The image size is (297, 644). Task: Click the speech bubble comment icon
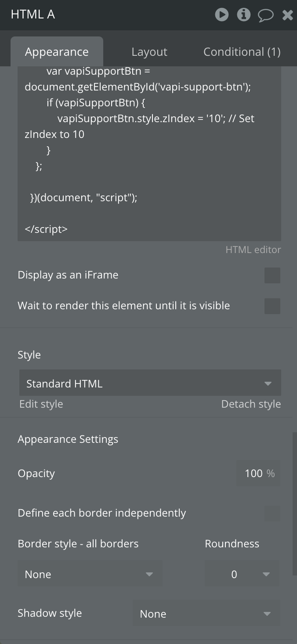click(265, 15)
